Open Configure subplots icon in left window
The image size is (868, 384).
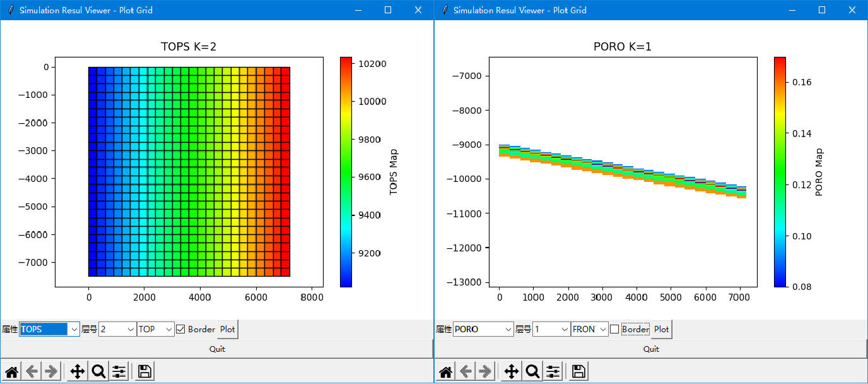119,372
